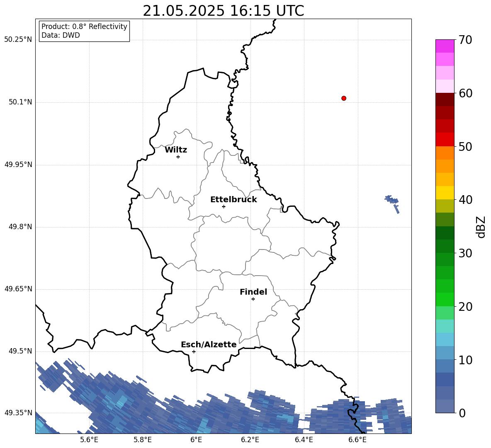Click the Findel station cross marker

click(x=253, y=299)
